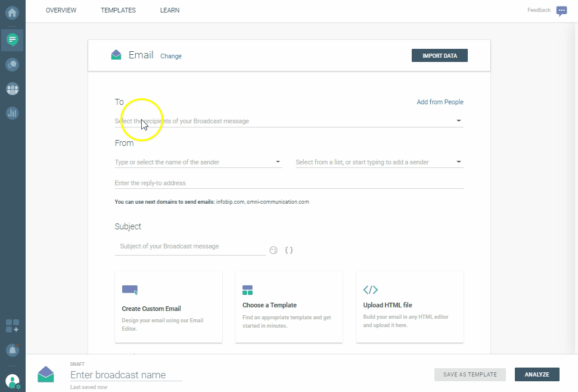Expand the sender name dropdown
The height and width of the screenshot is (392, 578).
(278, 162)
